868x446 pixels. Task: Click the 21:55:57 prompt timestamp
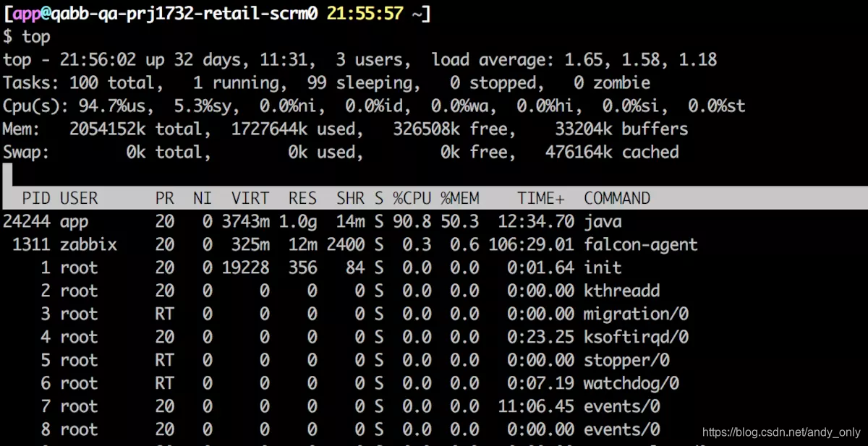click(x=365, y=13)
